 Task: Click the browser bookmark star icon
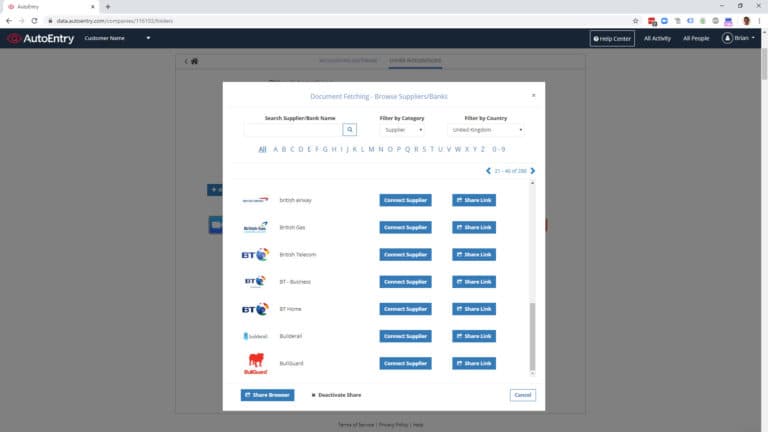[635, 20]
